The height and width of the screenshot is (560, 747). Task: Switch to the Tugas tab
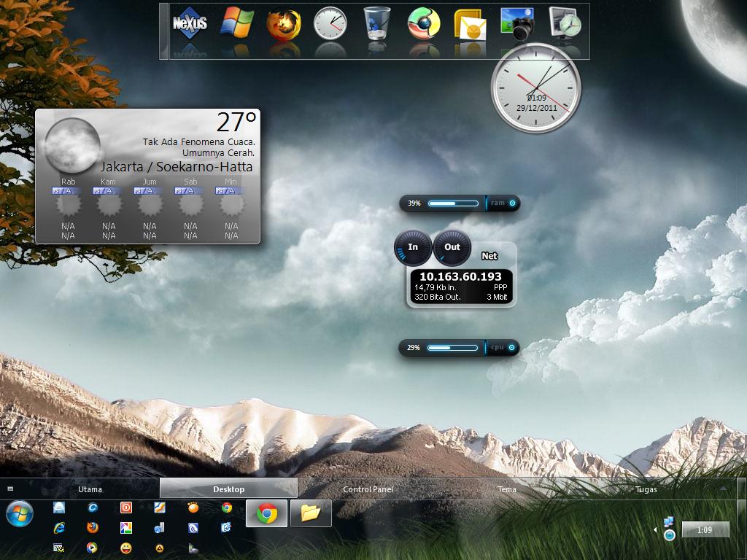click(x=646, y=489)
